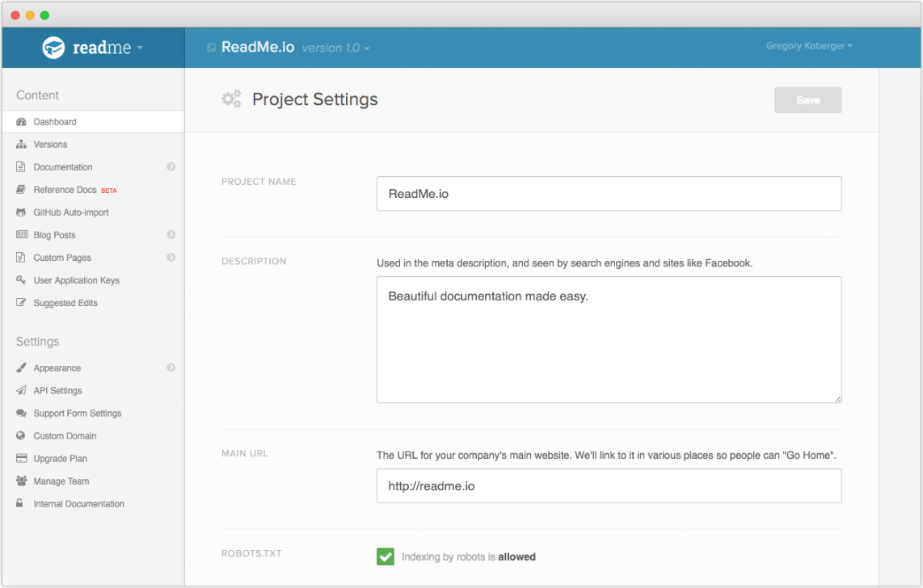Viewport: 923px width, 588px height.
Task: Open the version 1.0 dropdown
Action: [335, 48]
